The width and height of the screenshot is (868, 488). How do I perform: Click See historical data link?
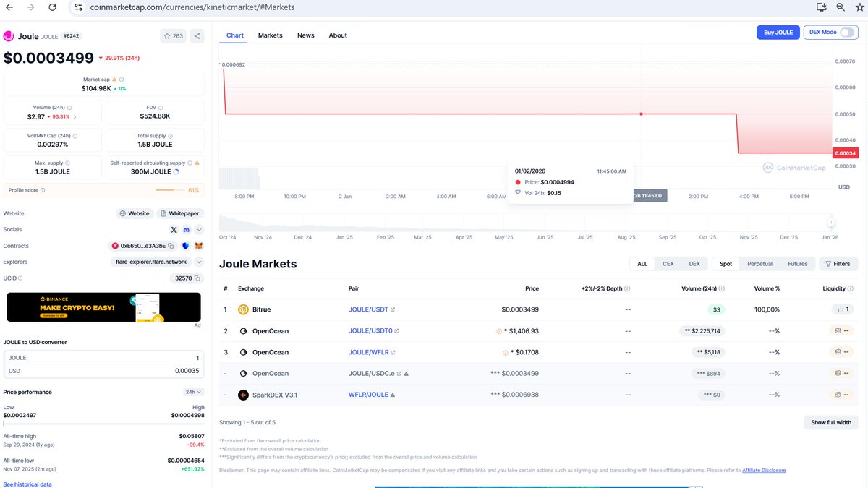coord(27,484)
